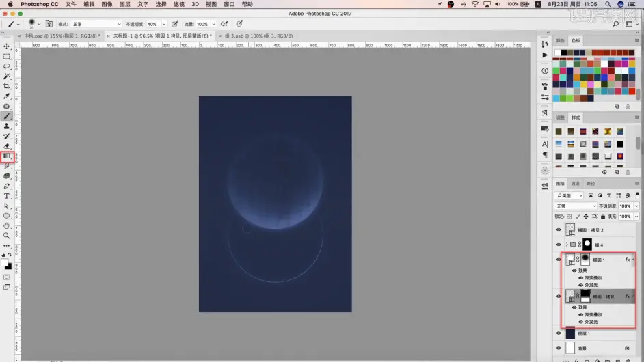
Task: Click the foreground color swatch in the toolbox
Action: pyautogui.click(x=4, y=262)
